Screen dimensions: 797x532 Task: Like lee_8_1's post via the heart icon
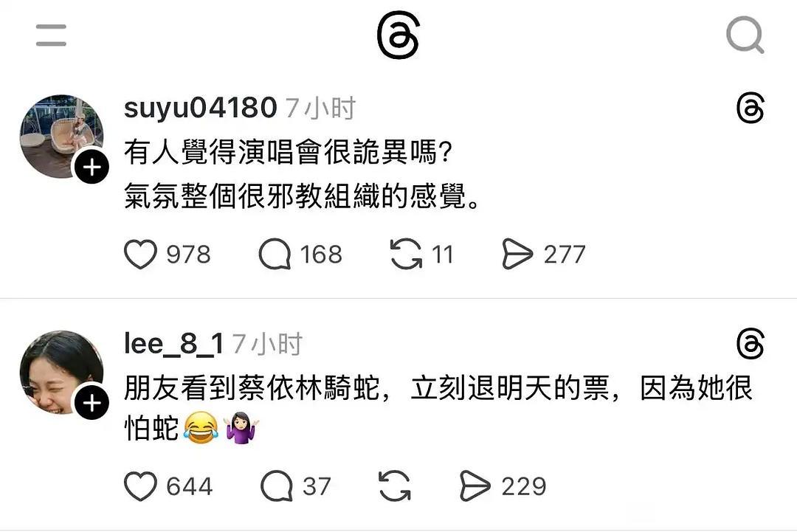[x=140, y=486]
